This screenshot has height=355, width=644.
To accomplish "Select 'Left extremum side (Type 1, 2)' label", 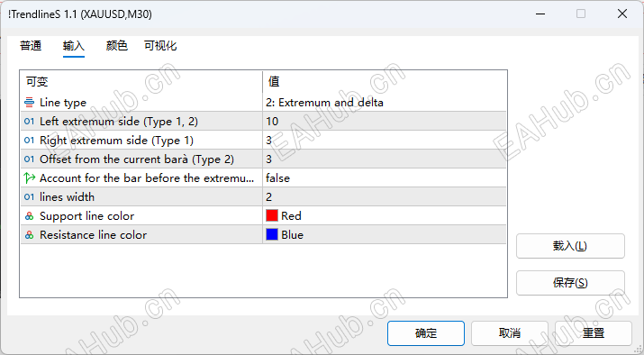I will coord(119,122).
